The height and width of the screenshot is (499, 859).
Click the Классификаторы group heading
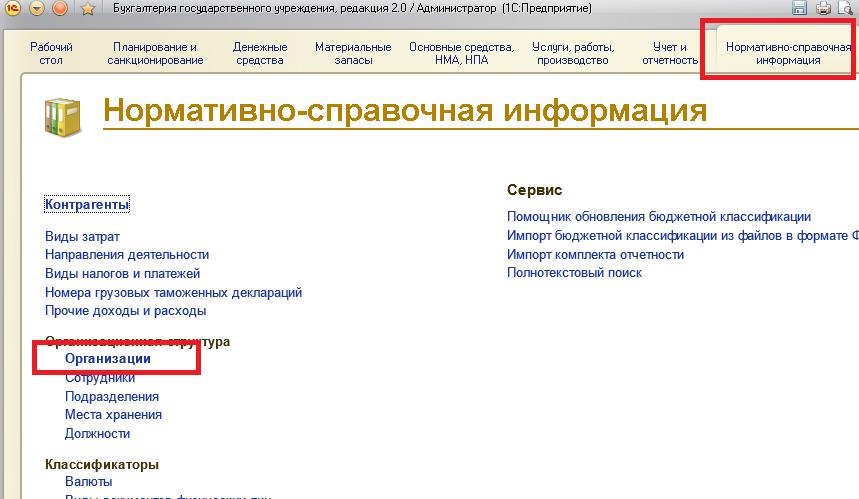click(x=102, y=464)
